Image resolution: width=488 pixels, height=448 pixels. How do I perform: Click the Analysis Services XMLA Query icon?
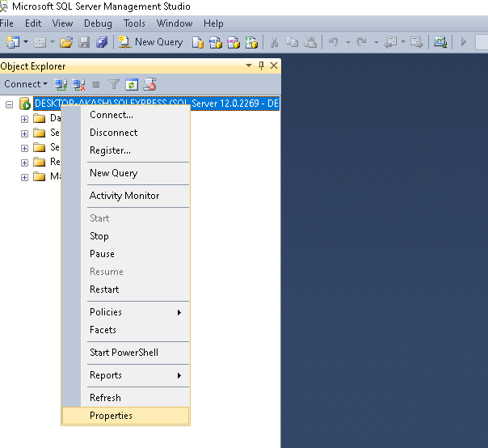click(251, 42)
